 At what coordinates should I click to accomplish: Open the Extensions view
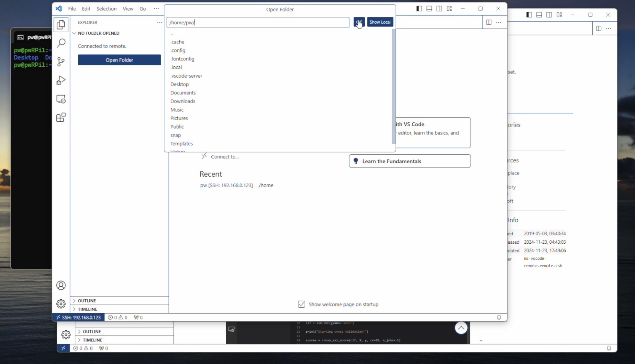click(61, 117)
